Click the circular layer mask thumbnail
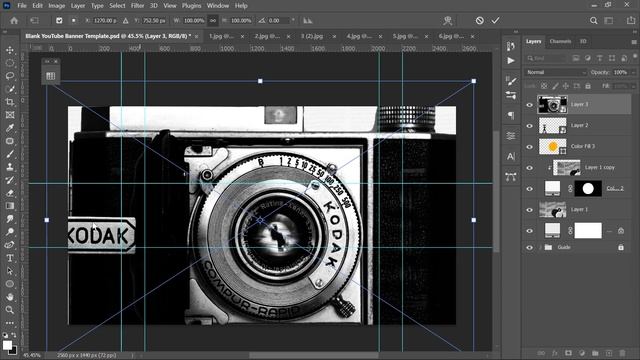The height and width of the screenshot is (360, 640). click(x=588, y=189)
